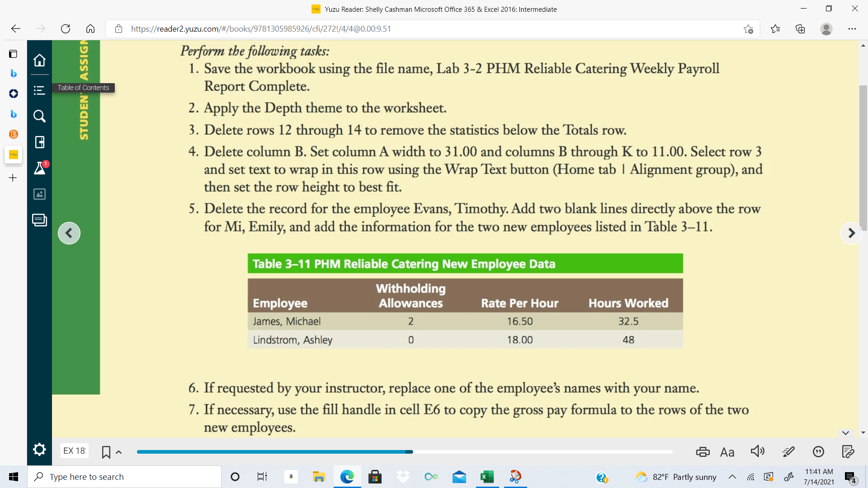Image resolution: width=868 pixels, height=488 pixels.
Task: Open the Windows Start menu
Action: (x=14, y=477)
